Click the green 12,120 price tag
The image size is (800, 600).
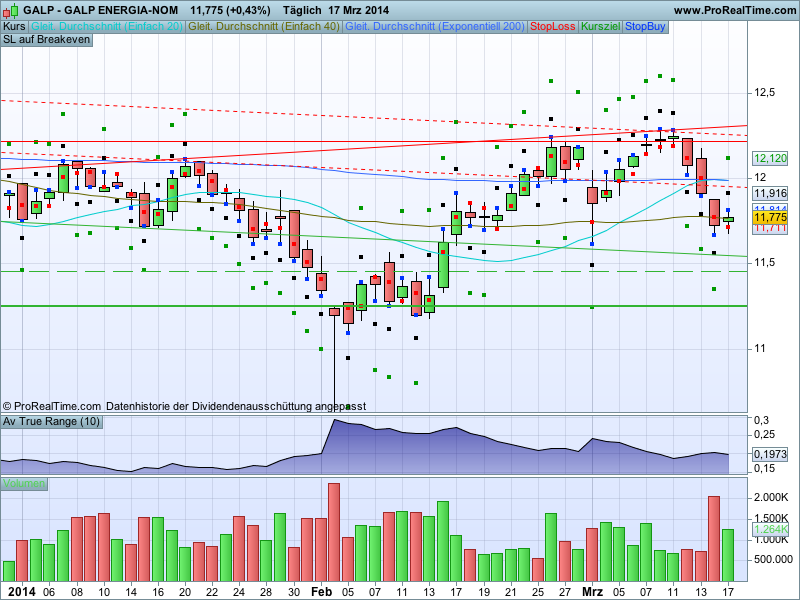pos(770,159)
